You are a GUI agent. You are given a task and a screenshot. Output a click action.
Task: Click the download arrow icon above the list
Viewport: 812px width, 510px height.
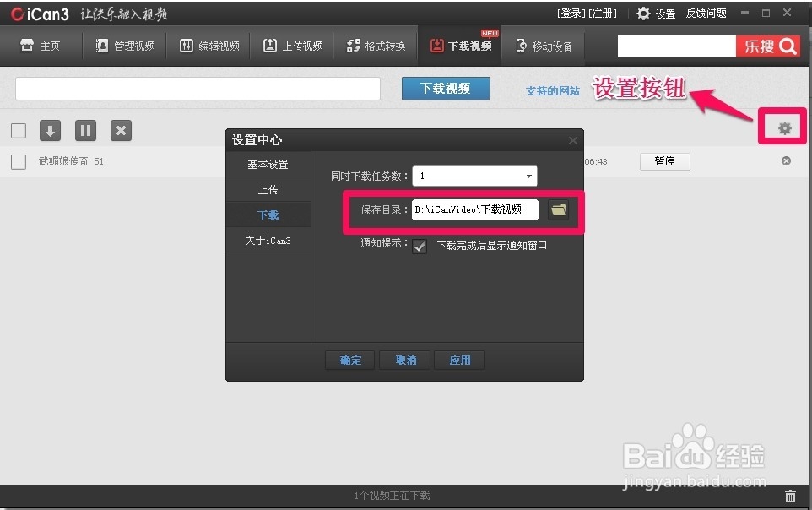pyautogui.click(x=50, y=130)
